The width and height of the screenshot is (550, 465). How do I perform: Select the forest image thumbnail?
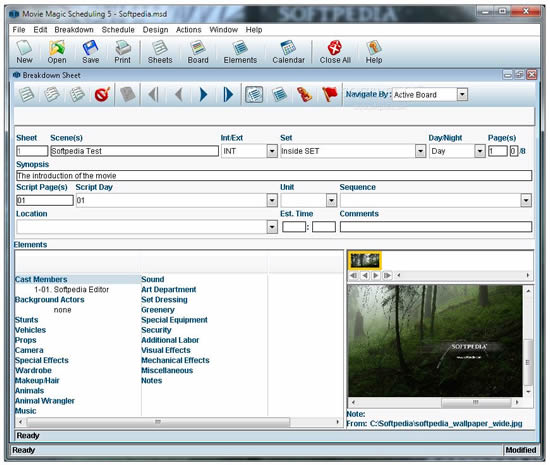click(365, 261)
